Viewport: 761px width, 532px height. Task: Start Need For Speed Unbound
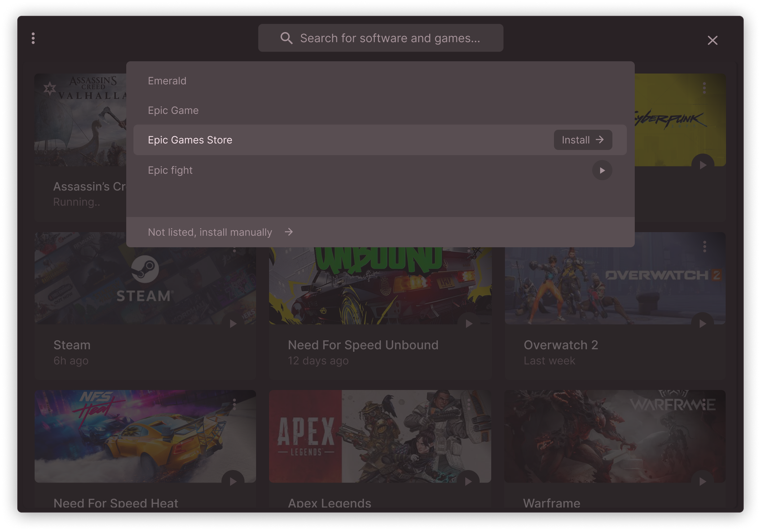[469, 324]
